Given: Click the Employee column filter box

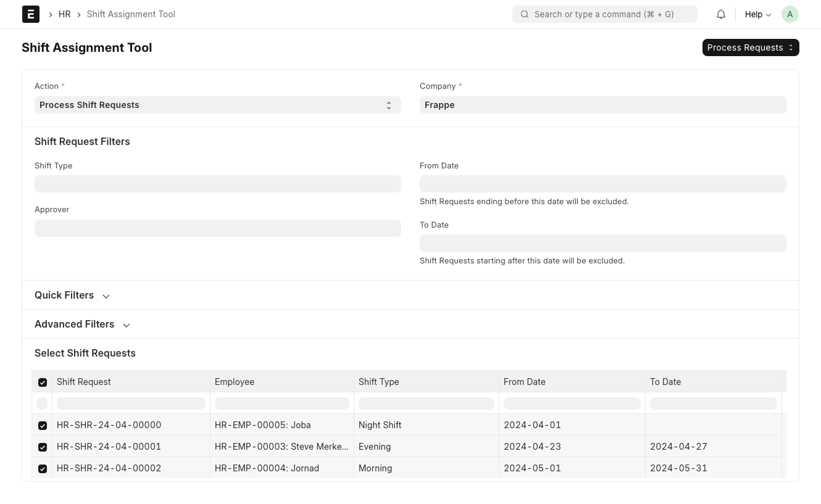Looking at the screenshot, I should pyautogui.click(x=282, y=403).
